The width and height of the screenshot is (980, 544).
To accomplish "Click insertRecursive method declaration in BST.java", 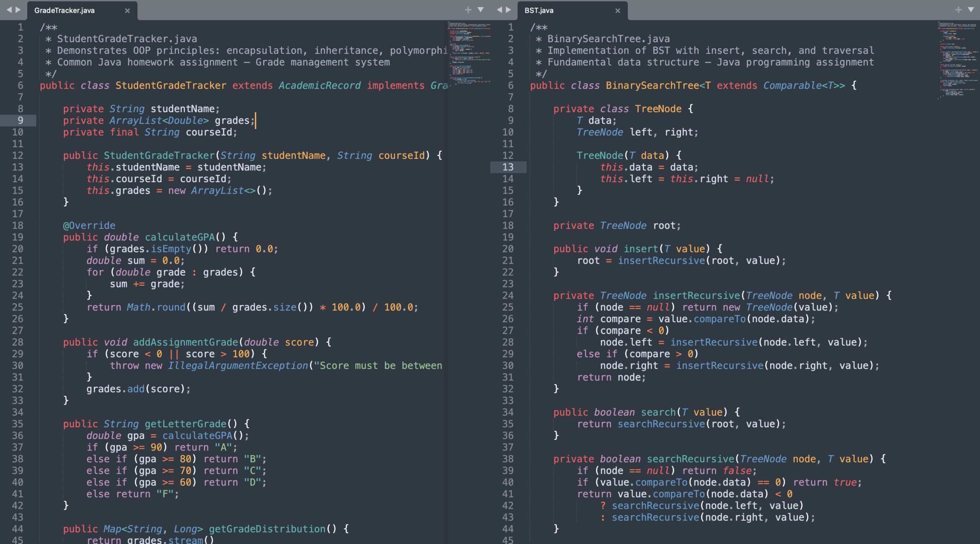I will (696, 296).
